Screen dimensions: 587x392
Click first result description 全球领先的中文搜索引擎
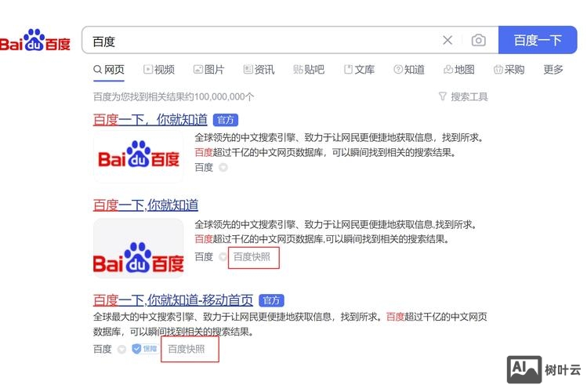pyautogui.click(x=340, y=145)
